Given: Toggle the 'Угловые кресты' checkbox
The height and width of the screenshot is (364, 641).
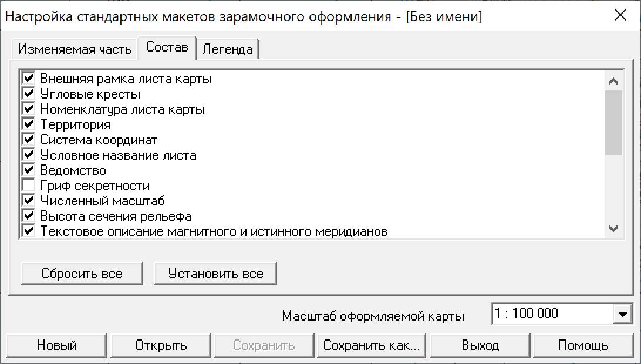Looking at the screenshot, I should point(28,94).
